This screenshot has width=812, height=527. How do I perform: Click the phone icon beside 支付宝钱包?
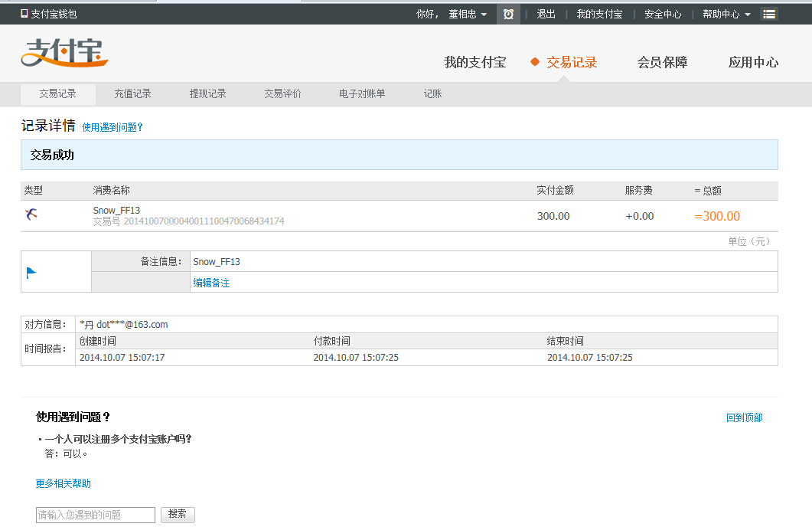24,14
